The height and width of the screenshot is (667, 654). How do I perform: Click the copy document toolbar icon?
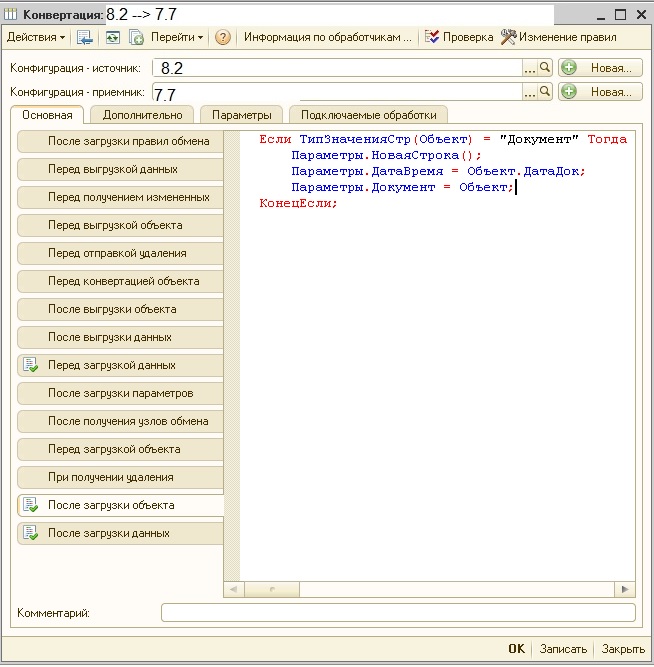(136, 37)
